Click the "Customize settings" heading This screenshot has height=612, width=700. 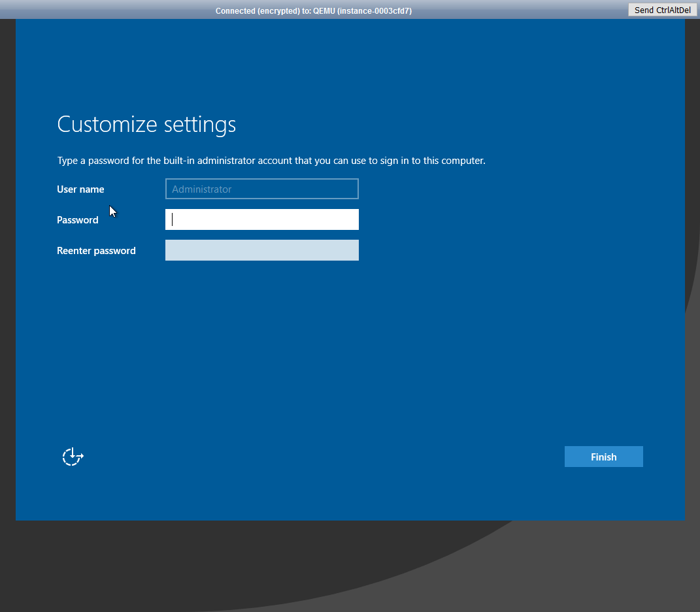146,124
